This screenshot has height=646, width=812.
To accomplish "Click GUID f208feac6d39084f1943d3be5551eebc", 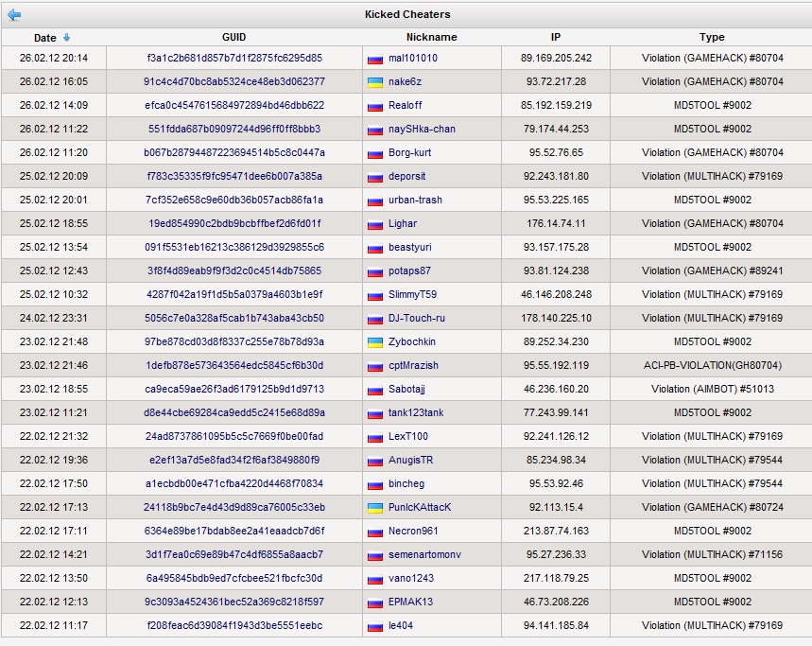I will click(x=234, y=625).
